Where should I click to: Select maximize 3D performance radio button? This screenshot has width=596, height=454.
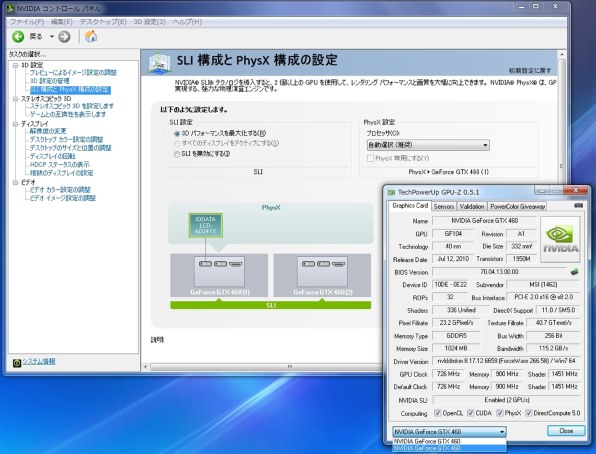tap(177, 134)
